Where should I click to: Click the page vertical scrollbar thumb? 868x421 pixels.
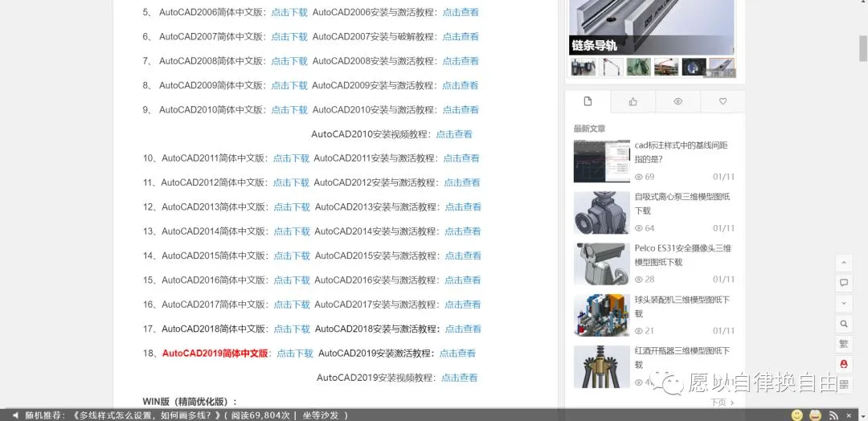click(862, 50)
